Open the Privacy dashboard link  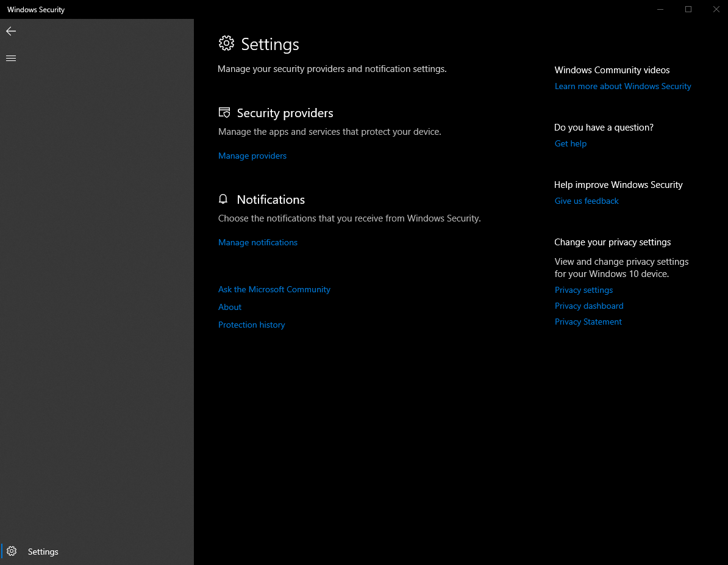589,306
